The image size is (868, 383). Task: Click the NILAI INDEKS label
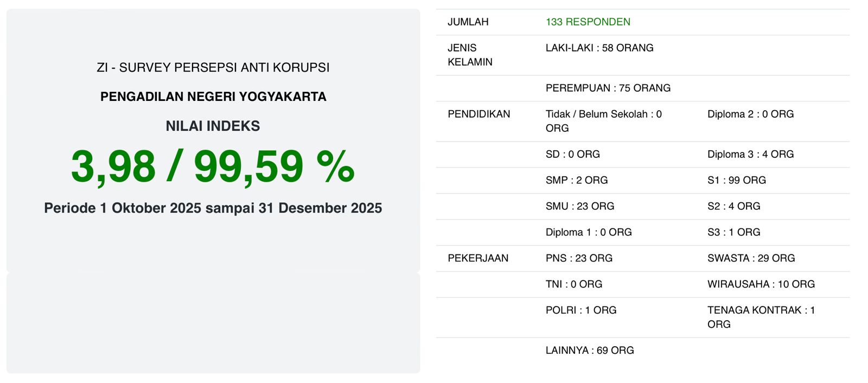213,126
